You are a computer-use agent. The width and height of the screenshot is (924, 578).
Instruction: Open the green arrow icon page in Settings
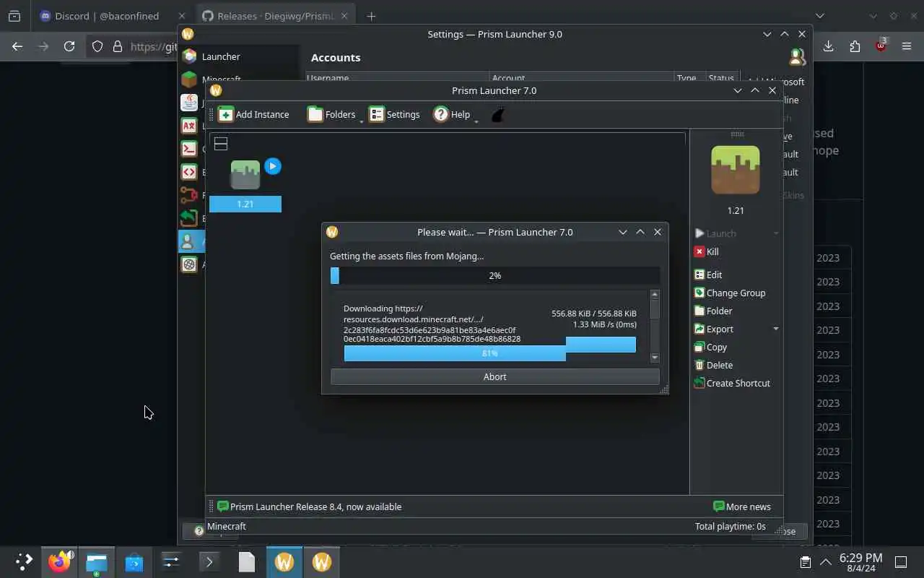189,218
